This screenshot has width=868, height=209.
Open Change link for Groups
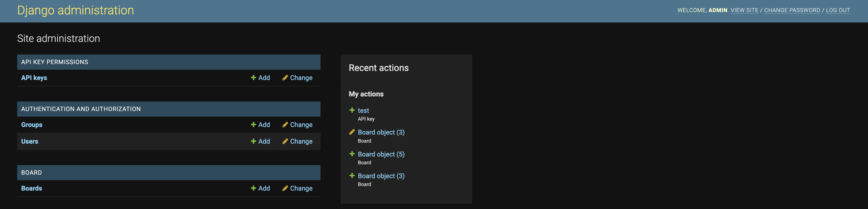pyautogui.click(x=301, y=124)
